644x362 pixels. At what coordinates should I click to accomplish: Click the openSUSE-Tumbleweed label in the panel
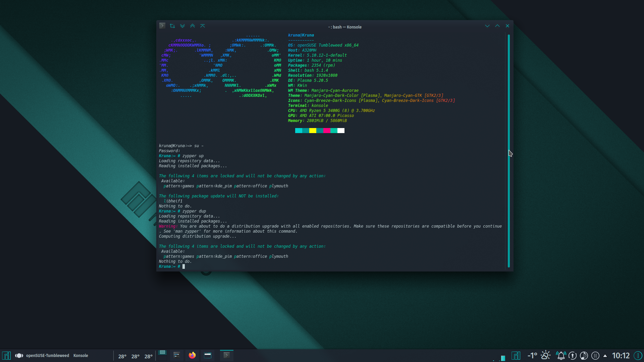pyautogui.click(x=48, y=356)
